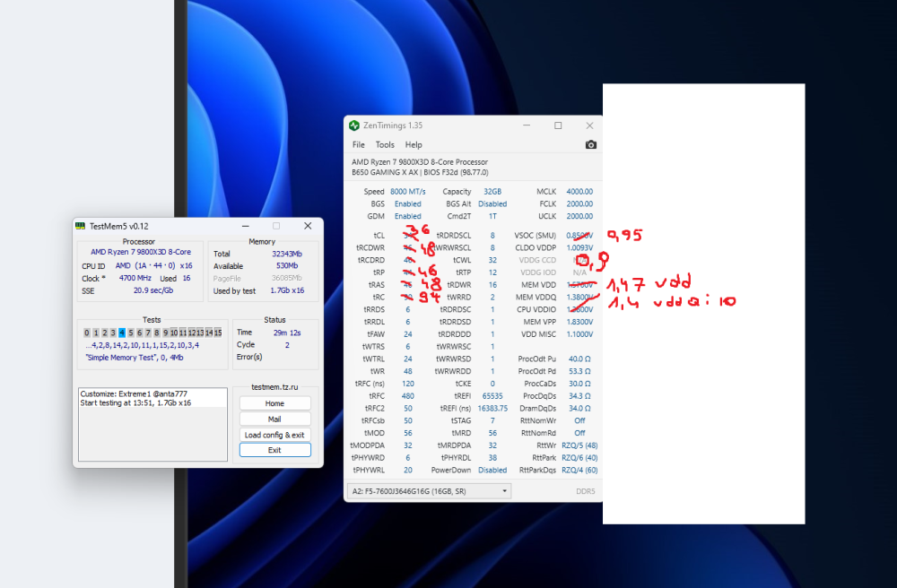897x588 pixels.
Task: Click the Mail button in TestMem5
Action: [274, 418]
